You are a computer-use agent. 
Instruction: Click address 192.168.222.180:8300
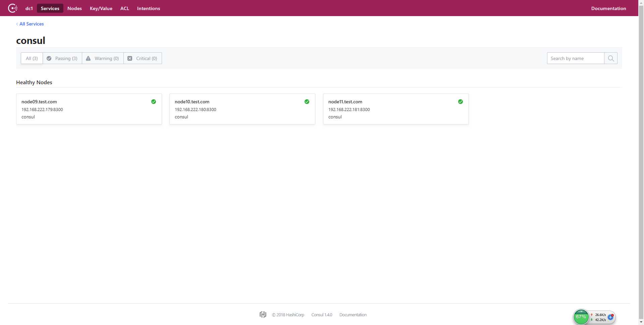(x=196, y=110)
